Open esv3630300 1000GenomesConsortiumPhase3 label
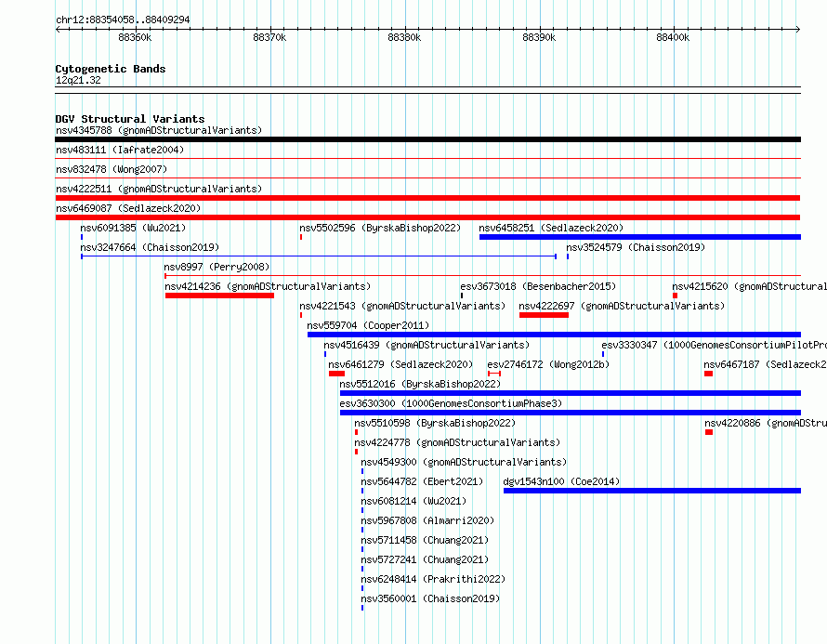The width and height of the screenshot is (827, 644). pos(451,403)
